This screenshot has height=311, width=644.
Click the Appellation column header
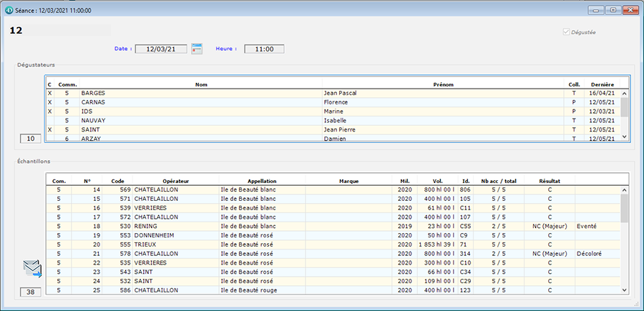262,182
